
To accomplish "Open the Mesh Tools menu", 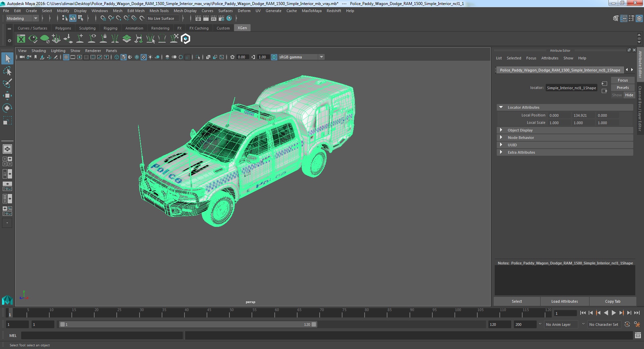I will 159,11.
